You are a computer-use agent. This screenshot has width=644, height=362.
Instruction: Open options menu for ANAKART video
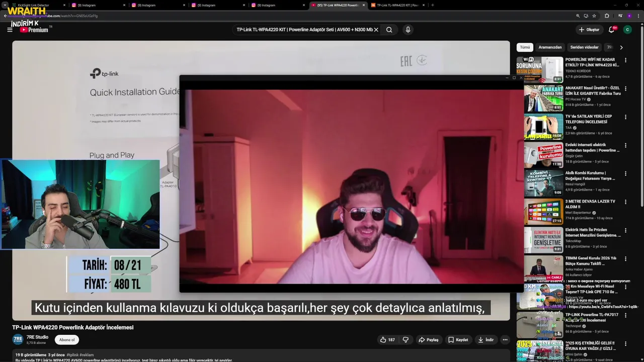click(x=626, y=88)
